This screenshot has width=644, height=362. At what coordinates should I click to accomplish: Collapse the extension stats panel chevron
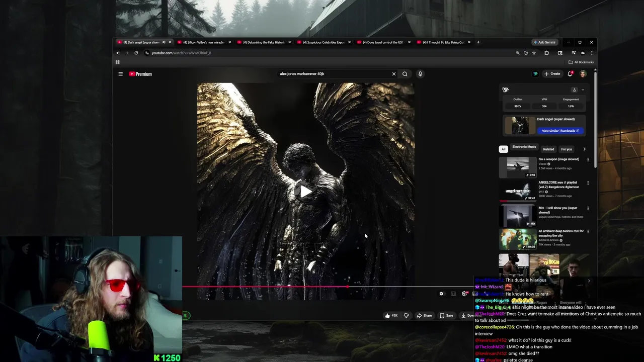pos(583,90)
